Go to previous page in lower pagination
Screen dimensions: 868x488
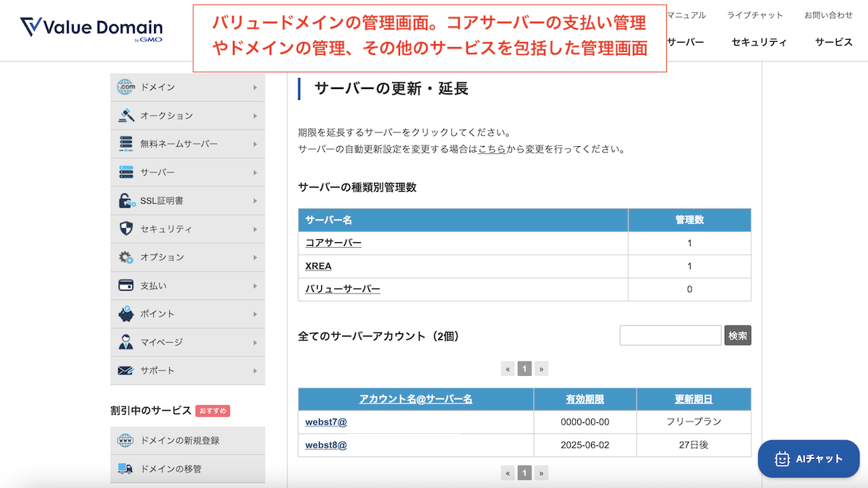point(508,474)
